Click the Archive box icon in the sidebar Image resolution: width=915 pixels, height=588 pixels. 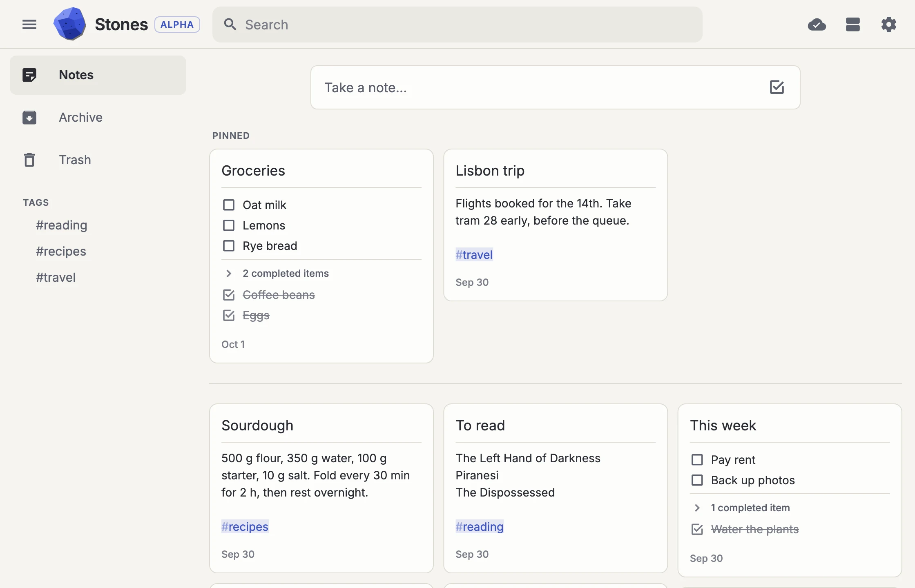coord(29,118)
